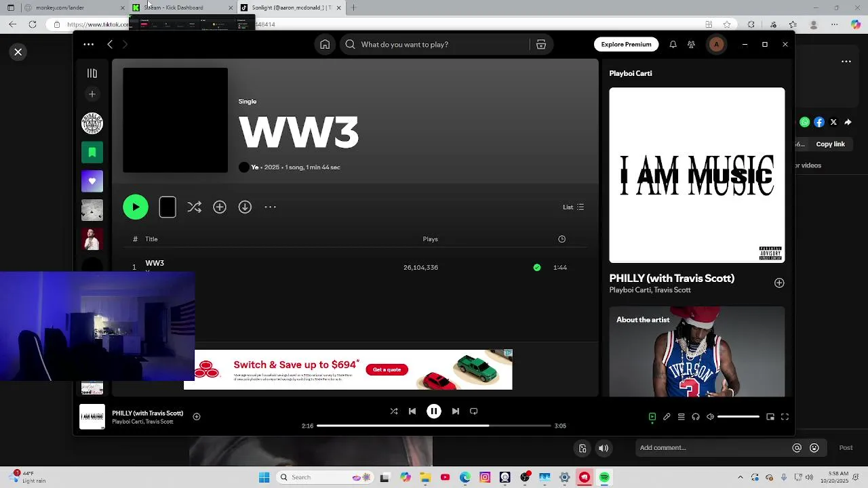Open About the artist card
868x488 pixels.
(x=697, y=351)
